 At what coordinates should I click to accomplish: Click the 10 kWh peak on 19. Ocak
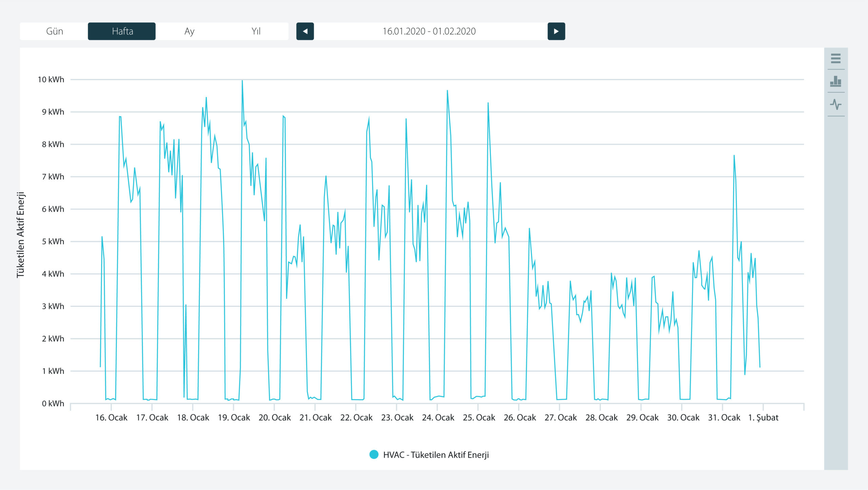pyautogui.click(x=242, y=81)
